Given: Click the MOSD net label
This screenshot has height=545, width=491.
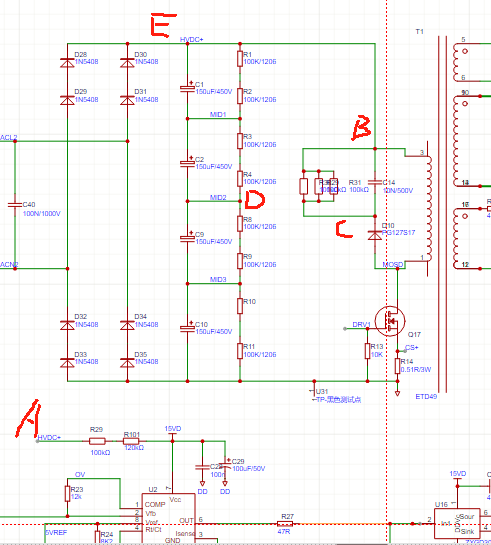Looking at the screenshot, I should [x=393, y=265].
